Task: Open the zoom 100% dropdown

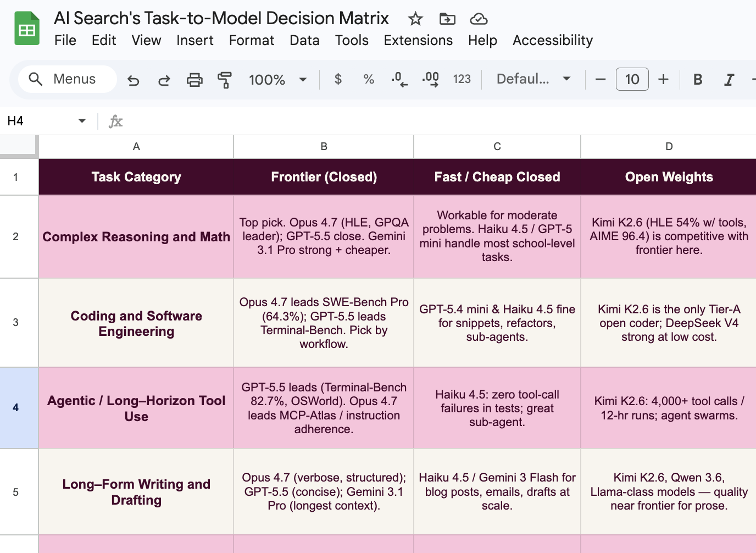Action: (277, 80)
